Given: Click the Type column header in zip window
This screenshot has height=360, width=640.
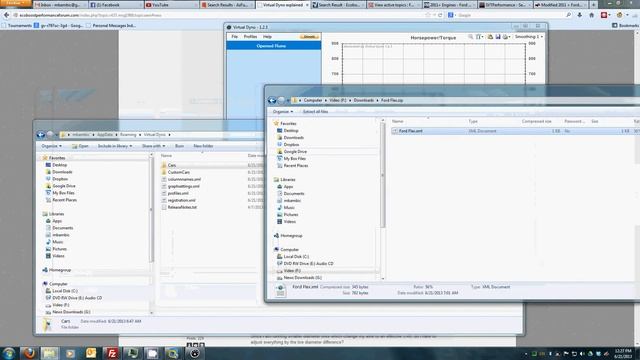Looking at the screenshot, I should click(473, 121).
